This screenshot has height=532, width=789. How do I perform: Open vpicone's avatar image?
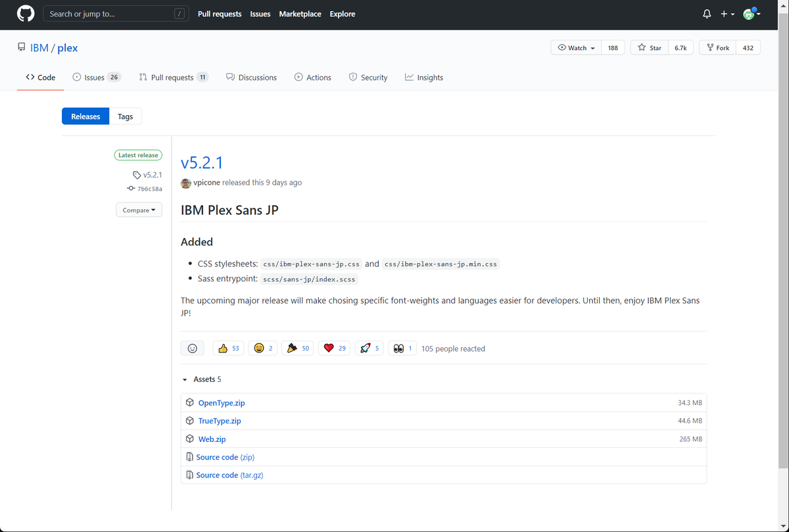point(186,183)
